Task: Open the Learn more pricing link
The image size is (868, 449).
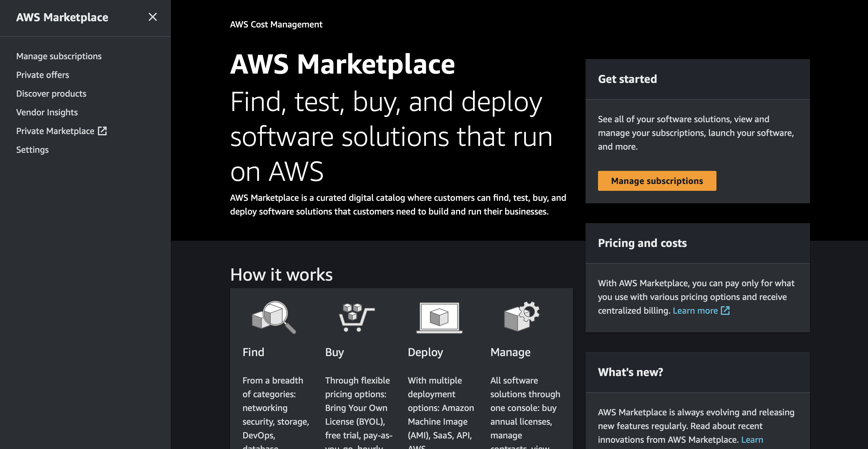Action: (701, 311)
